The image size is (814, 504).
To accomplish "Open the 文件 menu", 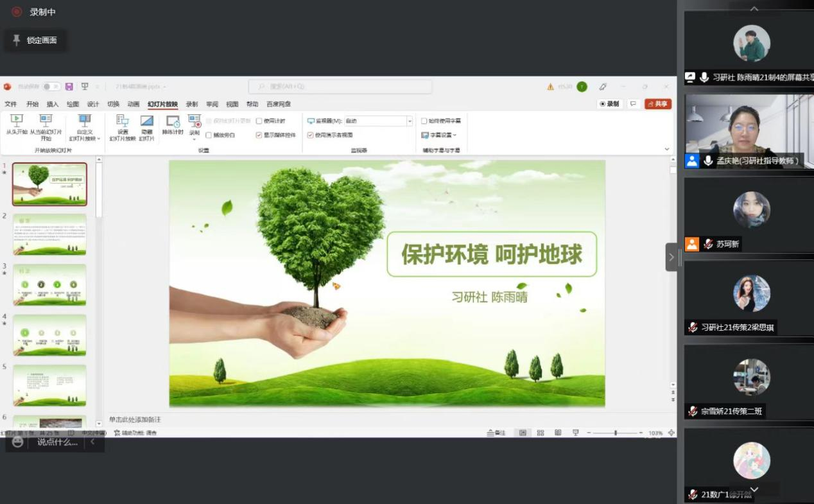I will click(11, 104).
